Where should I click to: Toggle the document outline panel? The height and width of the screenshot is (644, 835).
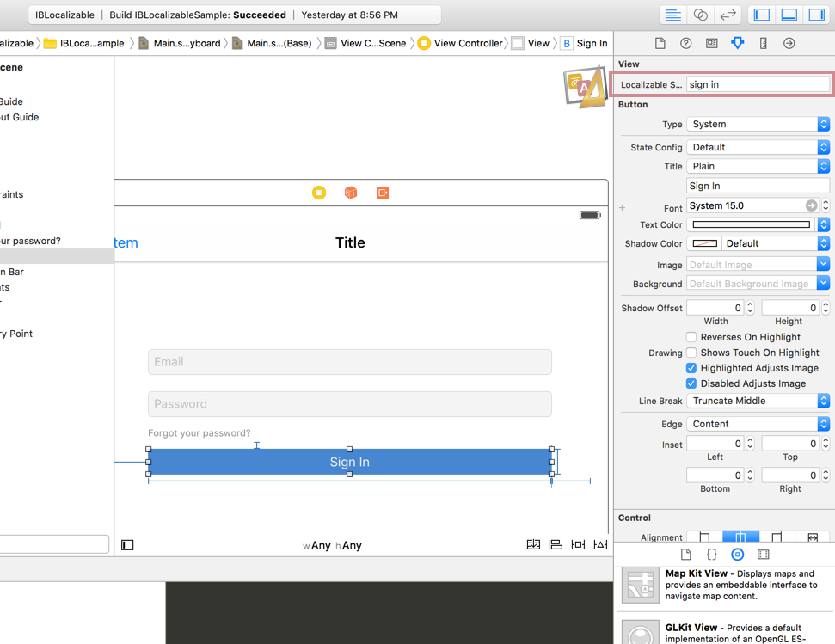point(127,545)
